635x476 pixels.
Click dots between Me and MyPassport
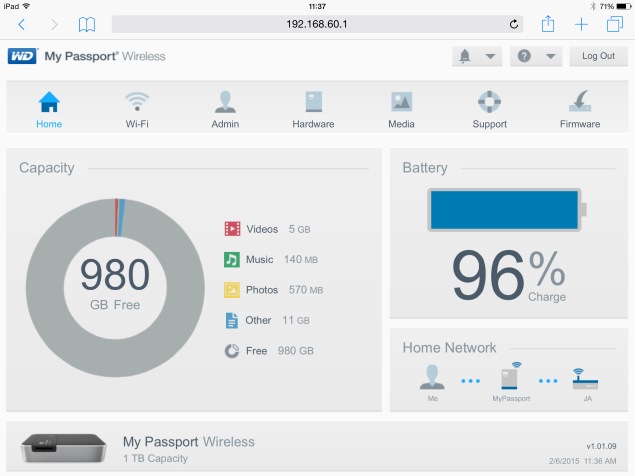[x=471, y=381]
